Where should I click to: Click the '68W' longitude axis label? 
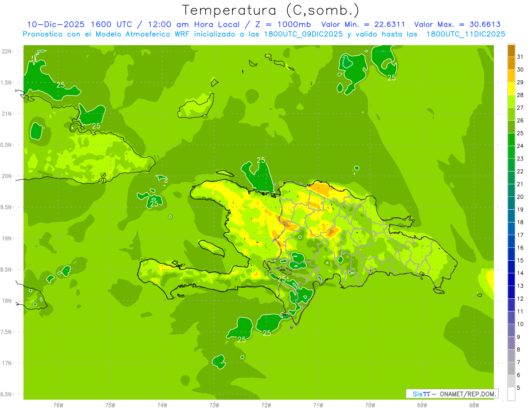point(474,405)
